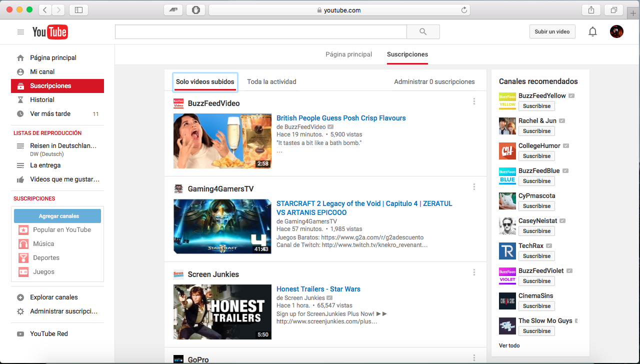The width and height of the screenshot is (640, 364).
Task: Click the home icon beside Página principal
Action: (20, 58)
